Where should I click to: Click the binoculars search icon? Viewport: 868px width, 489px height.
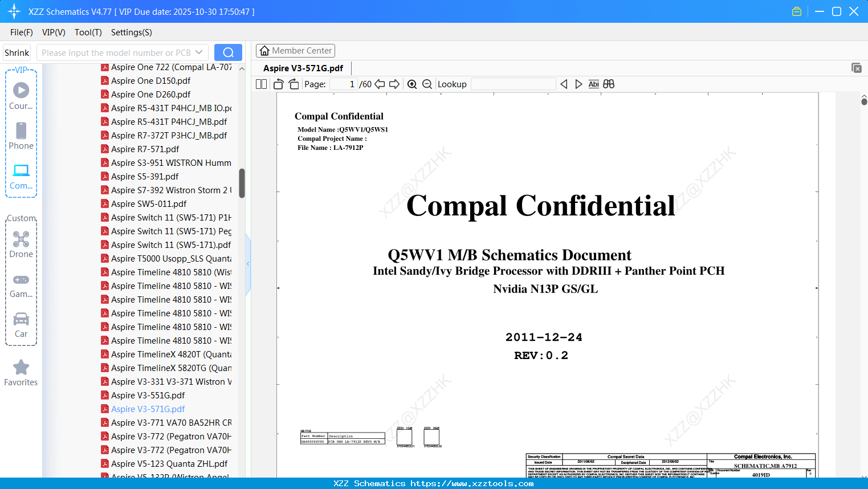(609, 84)
